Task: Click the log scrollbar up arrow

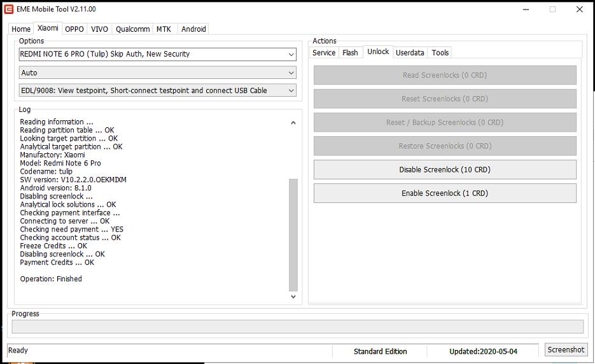Action: point(293,123)
